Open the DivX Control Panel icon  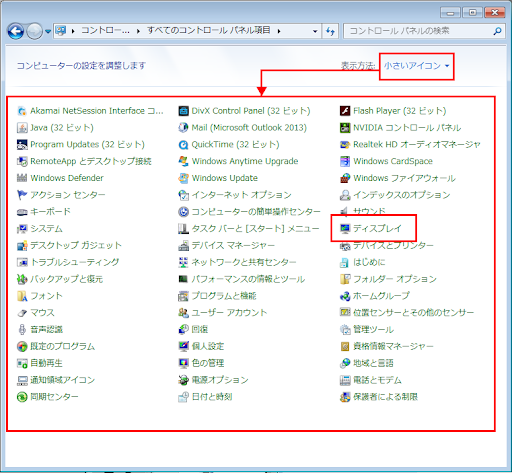[183, 111]
